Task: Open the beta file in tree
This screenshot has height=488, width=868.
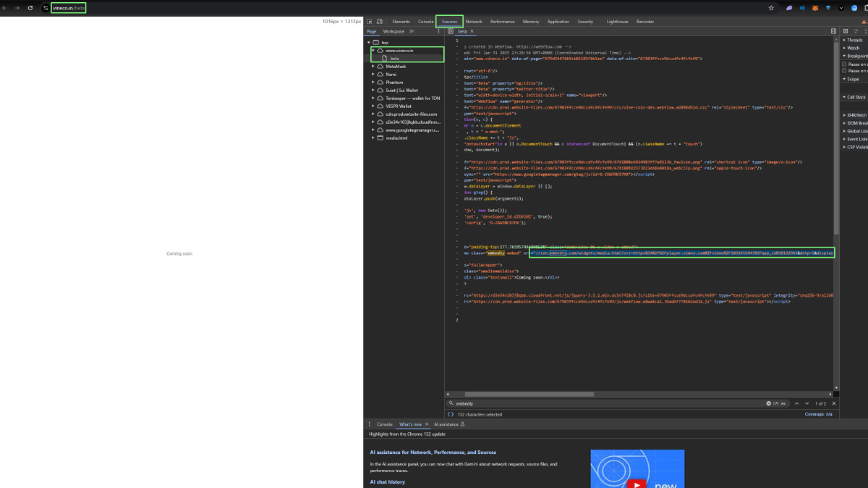Action: point(395,59)
